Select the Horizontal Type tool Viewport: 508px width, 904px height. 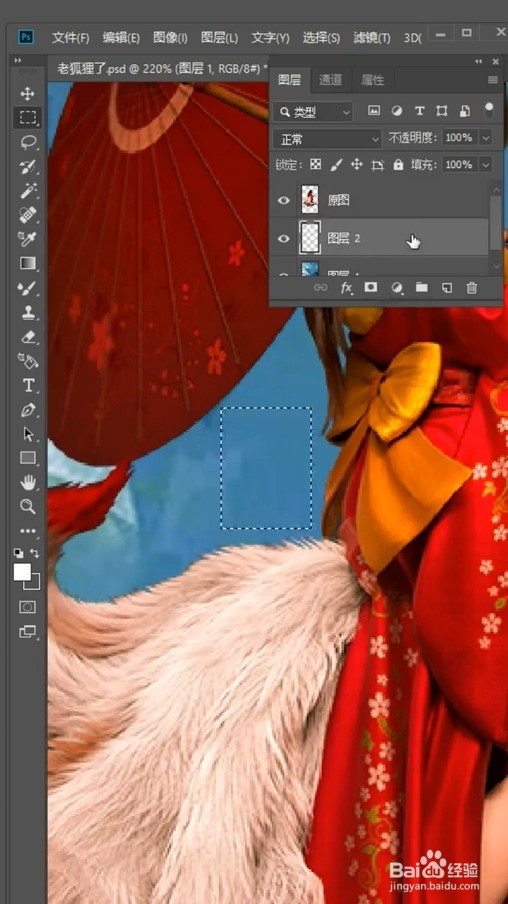coord(27,385)
